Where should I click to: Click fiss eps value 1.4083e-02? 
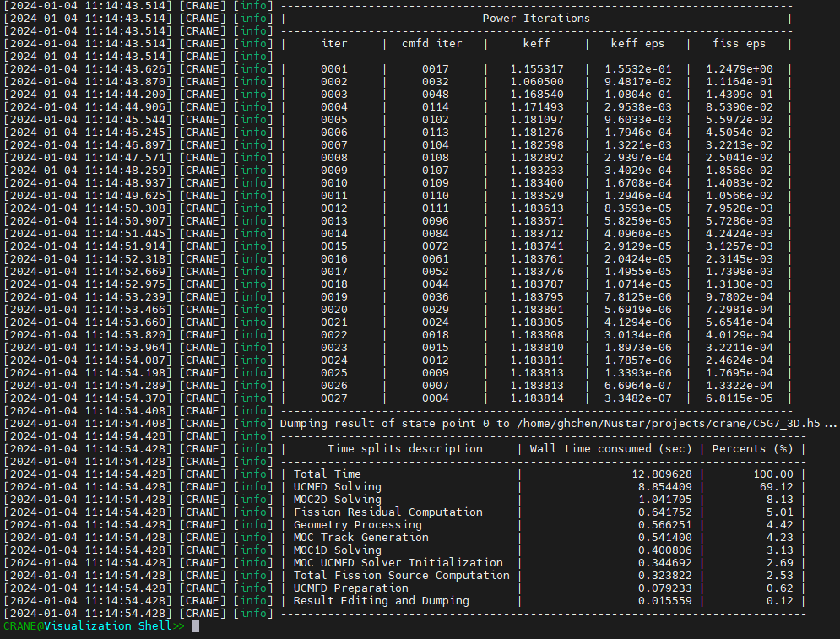point(740,183)
